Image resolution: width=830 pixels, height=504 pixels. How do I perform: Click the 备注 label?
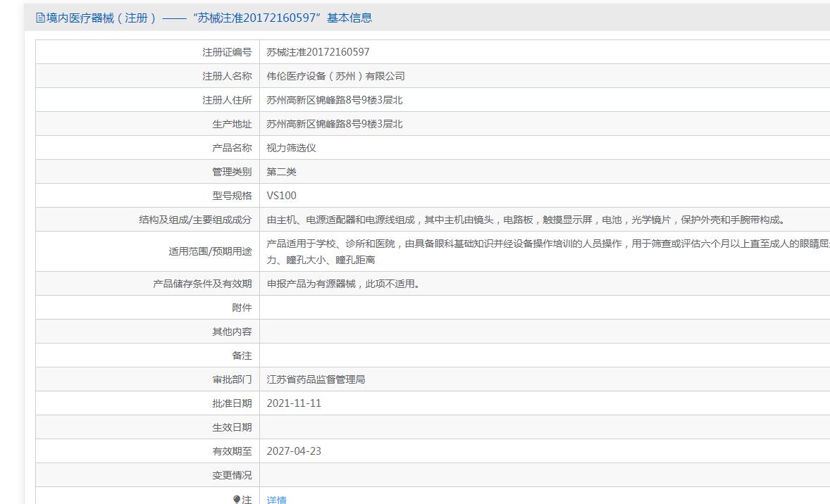242,355
